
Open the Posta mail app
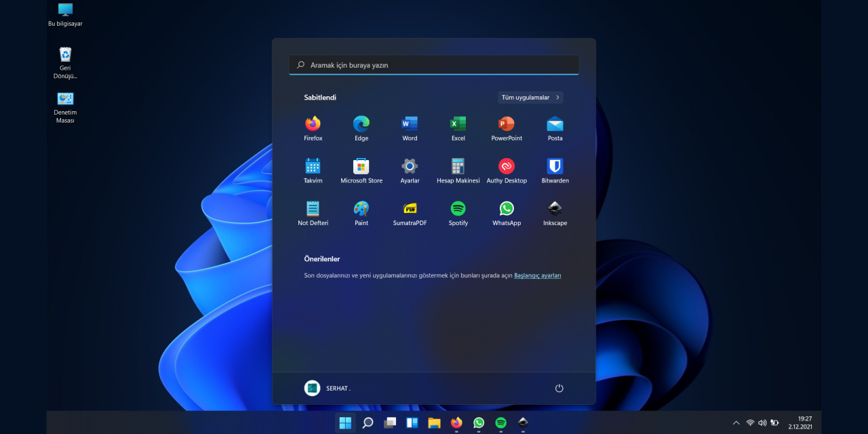pos(555,128)
